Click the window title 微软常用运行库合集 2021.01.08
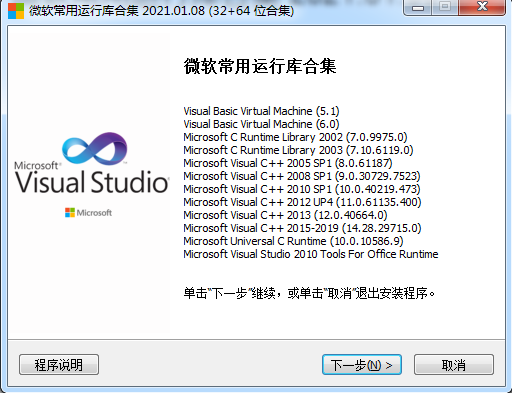 (162, 11)
